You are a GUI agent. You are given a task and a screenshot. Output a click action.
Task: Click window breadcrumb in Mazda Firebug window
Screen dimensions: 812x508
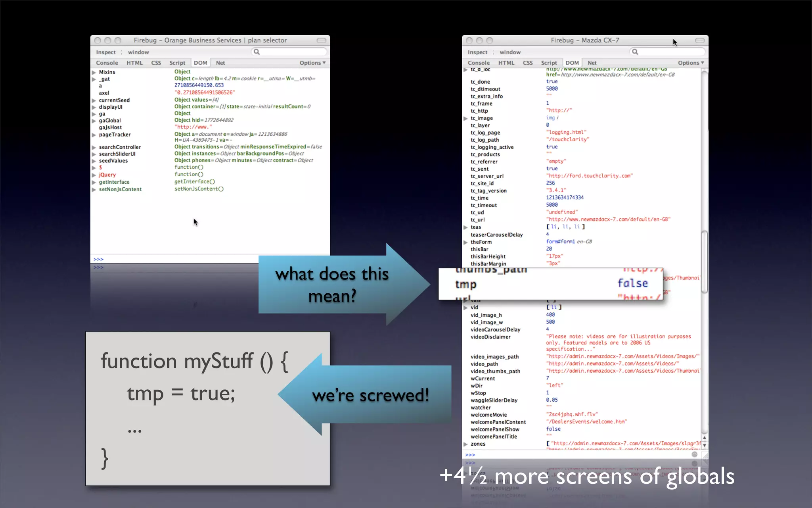click(x=510, y=52)
